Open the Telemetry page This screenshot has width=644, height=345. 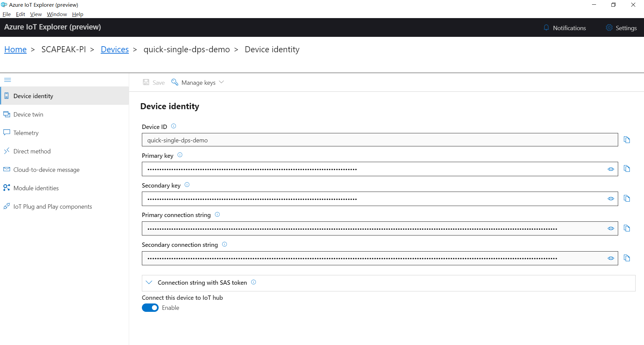64,133
